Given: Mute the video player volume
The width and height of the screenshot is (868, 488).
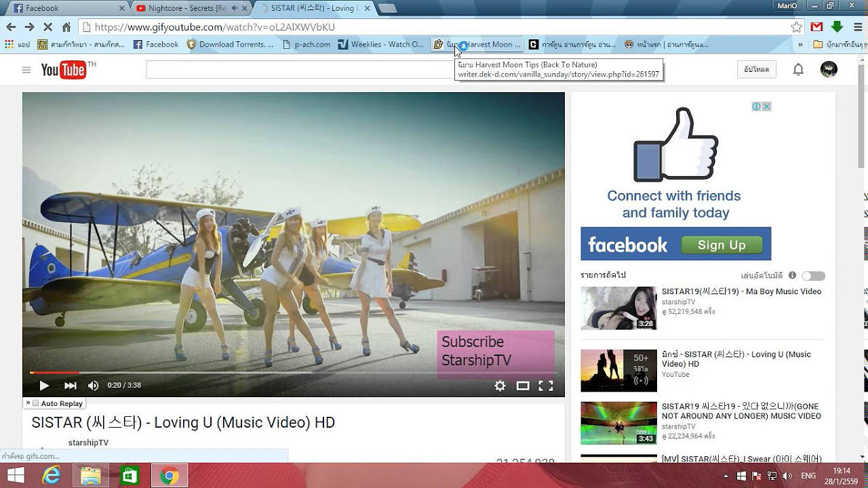Looking at the screenshot, I should [x=94, y=385].
